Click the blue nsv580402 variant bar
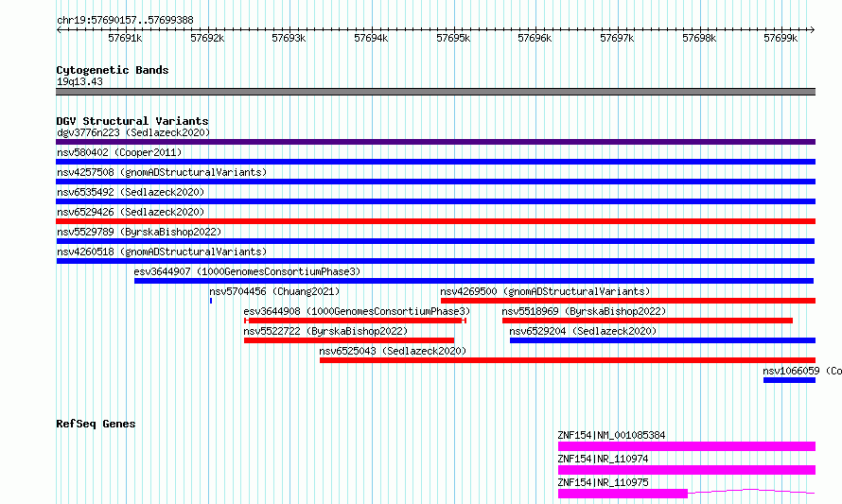 (x=435, y=162)
